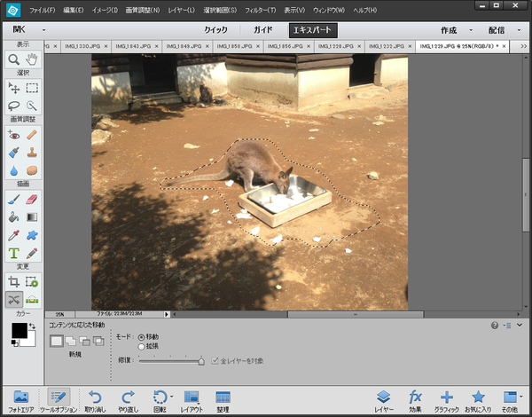Select the Move tool

[x=14, y=88]
